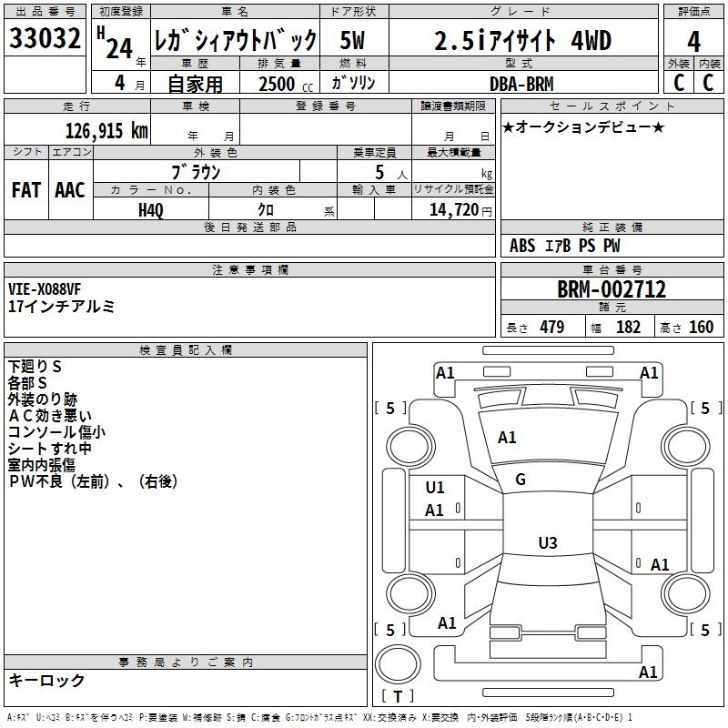Select office notice キーロック
The height and width of the screenshot is (728, 728).
(46, 681)
